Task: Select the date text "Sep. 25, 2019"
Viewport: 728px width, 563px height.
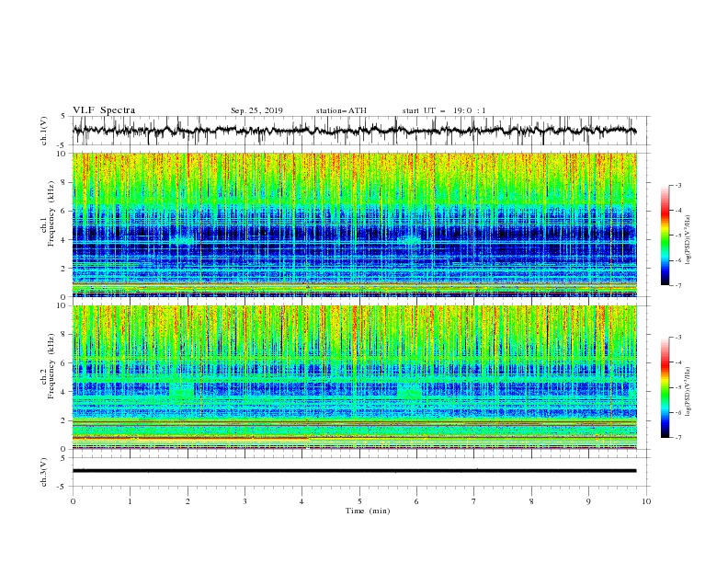Action: click(256, 110)
